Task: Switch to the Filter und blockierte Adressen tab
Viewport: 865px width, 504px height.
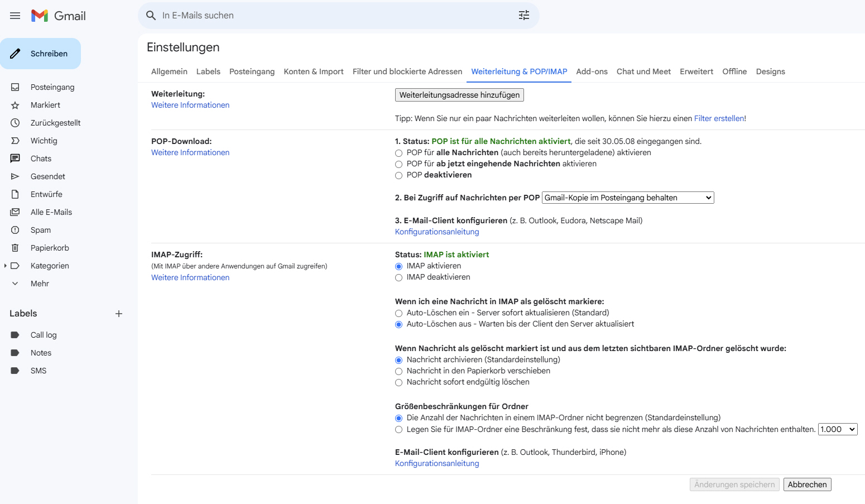Action: 407,71
